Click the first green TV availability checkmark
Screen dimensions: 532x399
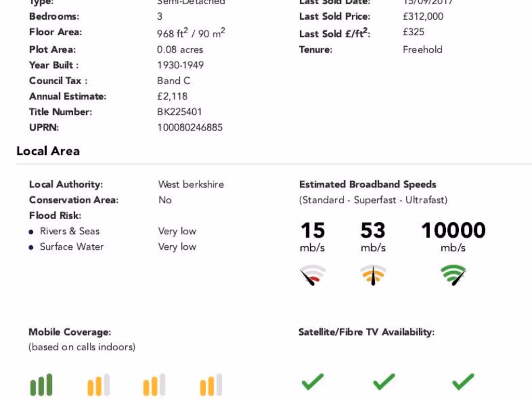(x=312, y=382)
